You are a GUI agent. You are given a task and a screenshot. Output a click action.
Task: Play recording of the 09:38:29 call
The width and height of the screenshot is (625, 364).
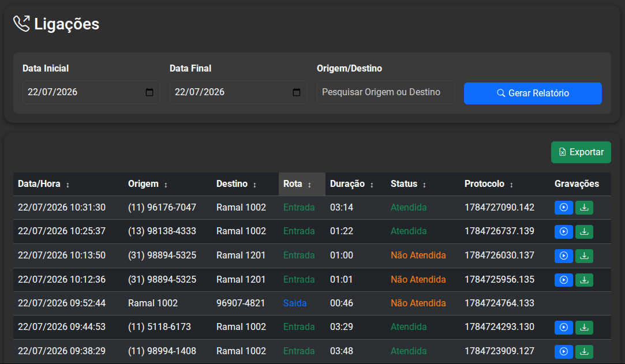click(564, 352)
